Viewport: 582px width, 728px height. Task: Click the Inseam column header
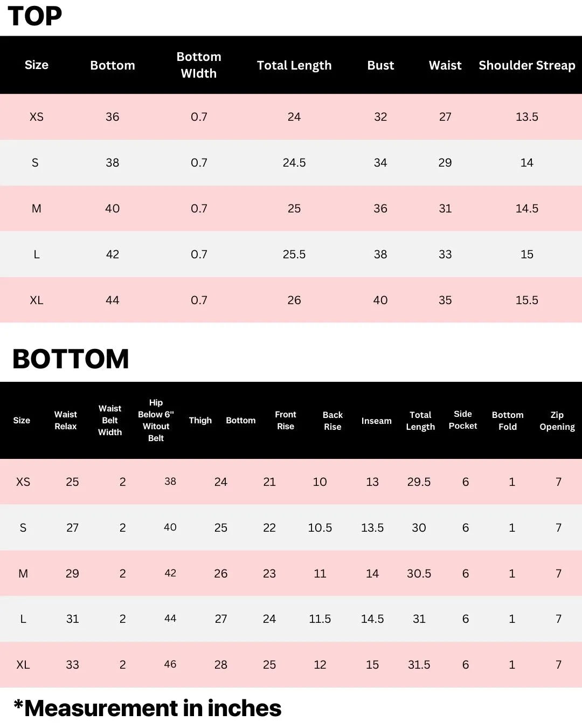pyautogui.click(x=376, y=421)
